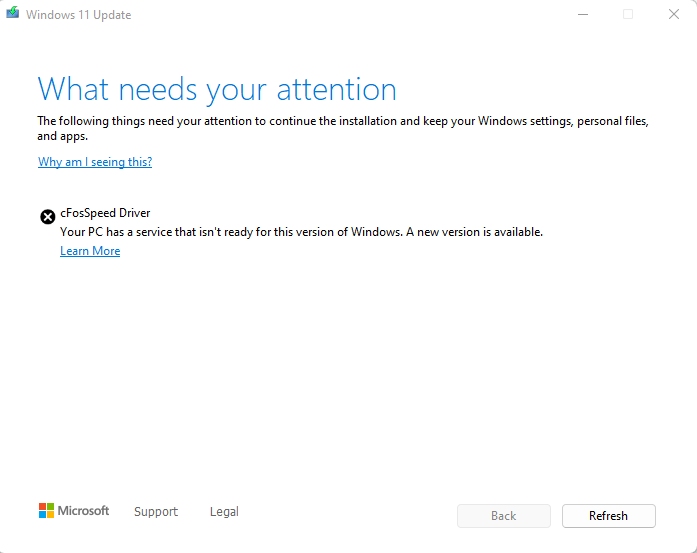Close the Windows 11 Update window
This screenshot has height=553, width=697.
coord(674,14)
